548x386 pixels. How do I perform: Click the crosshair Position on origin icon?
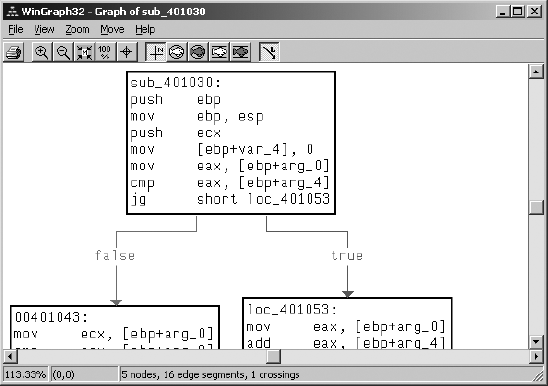(126, 52)
